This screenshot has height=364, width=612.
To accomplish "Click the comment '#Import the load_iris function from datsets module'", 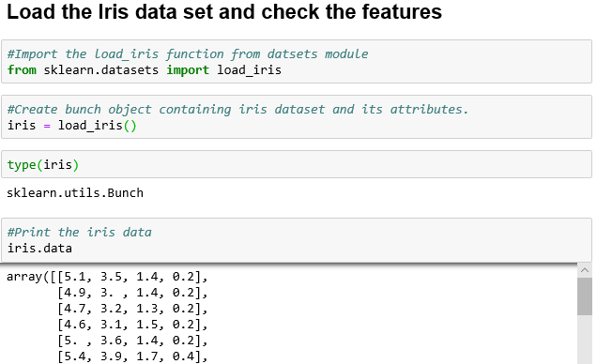I will [188, 53].
